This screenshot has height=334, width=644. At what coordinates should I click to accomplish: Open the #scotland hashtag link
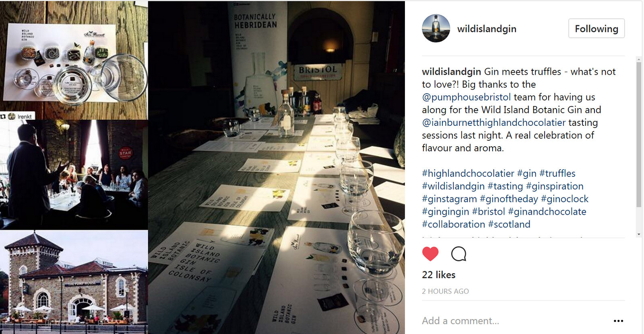509,224
